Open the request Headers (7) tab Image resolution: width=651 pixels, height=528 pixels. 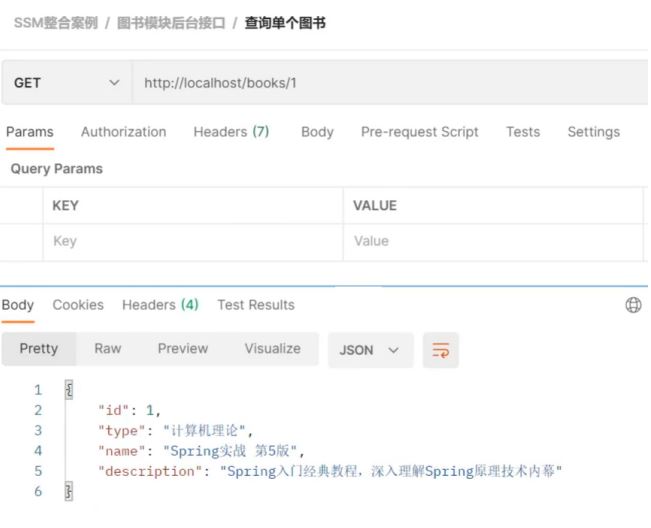pyautogui.click(x=231, y=132)
